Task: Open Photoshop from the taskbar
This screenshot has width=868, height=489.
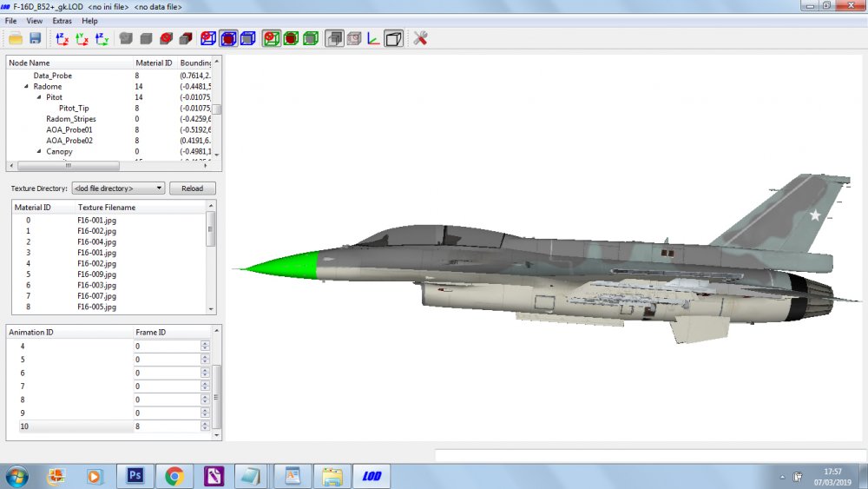Action: tap(135, 476)
